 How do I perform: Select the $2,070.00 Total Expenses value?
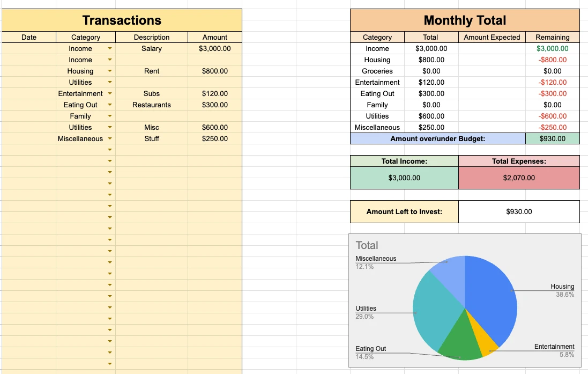pos(519,178)
